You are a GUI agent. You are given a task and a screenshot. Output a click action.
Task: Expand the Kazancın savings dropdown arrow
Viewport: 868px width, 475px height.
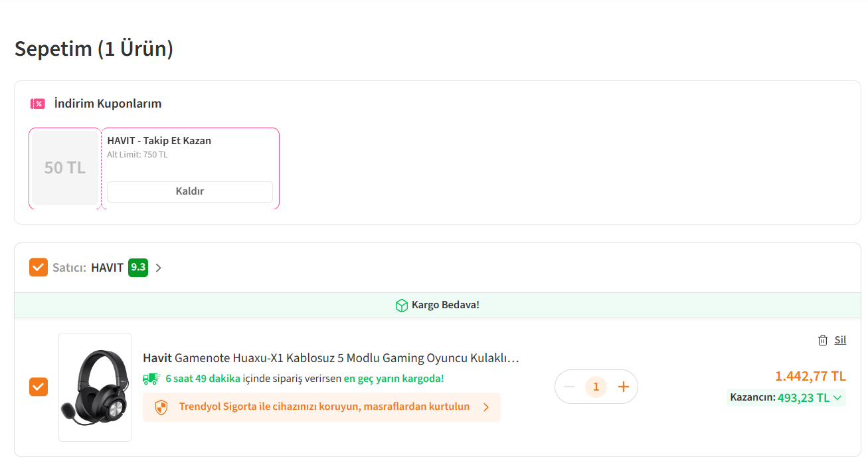837,398
